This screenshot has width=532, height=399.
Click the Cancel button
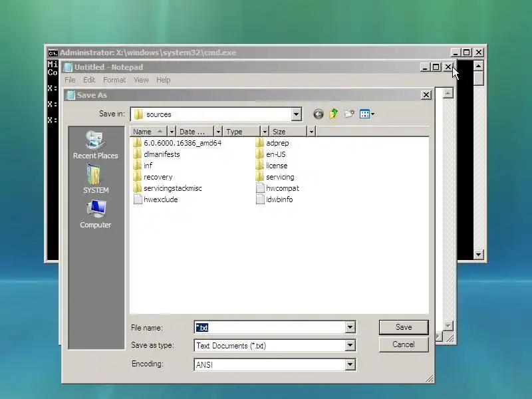(404, 344)
